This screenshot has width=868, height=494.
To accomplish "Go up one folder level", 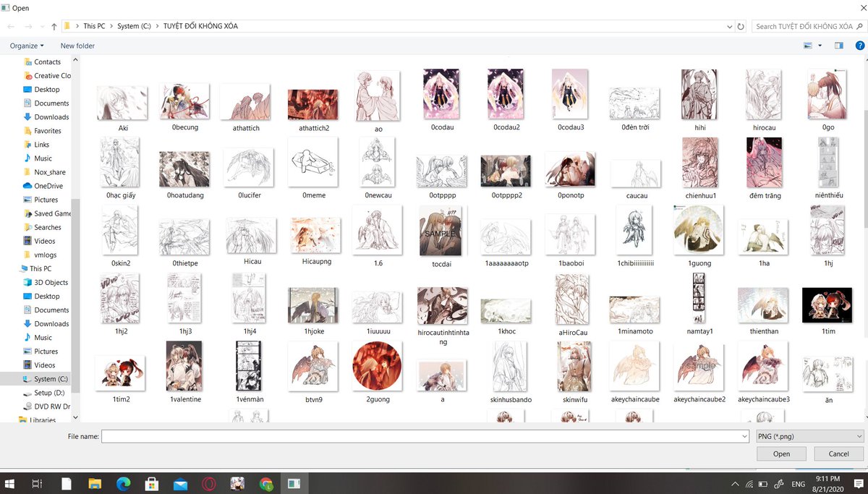I will click(54, 26).
